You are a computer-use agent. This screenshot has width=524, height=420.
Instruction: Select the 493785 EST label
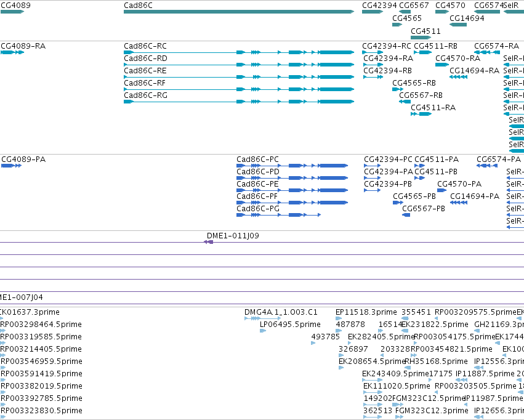[x=326, y=337]
